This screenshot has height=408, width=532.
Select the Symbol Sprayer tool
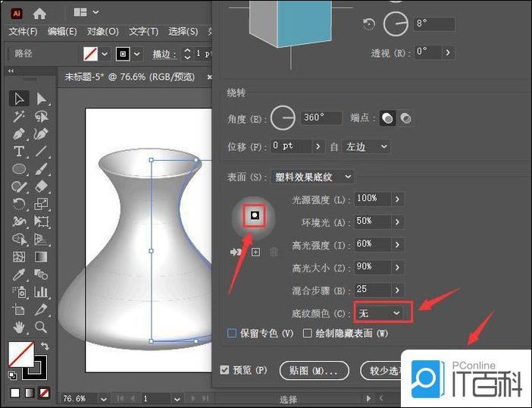(x=19, y=292)
